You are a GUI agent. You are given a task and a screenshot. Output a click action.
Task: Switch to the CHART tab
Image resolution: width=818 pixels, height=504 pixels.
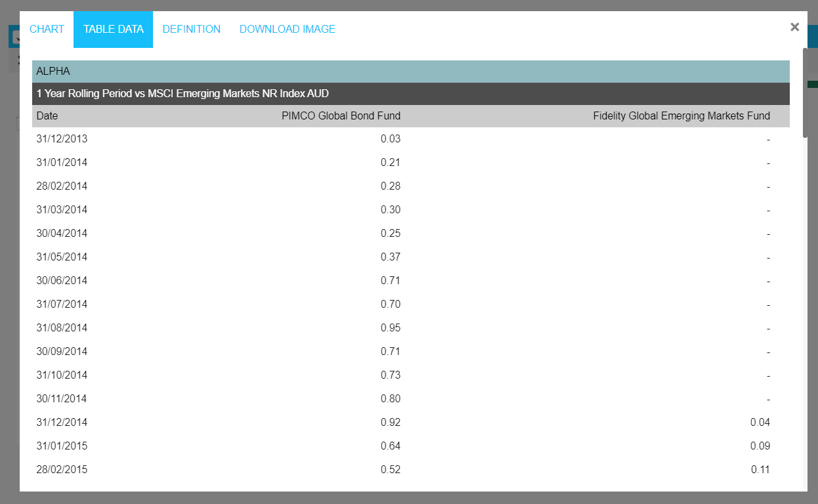coord(47,30)
